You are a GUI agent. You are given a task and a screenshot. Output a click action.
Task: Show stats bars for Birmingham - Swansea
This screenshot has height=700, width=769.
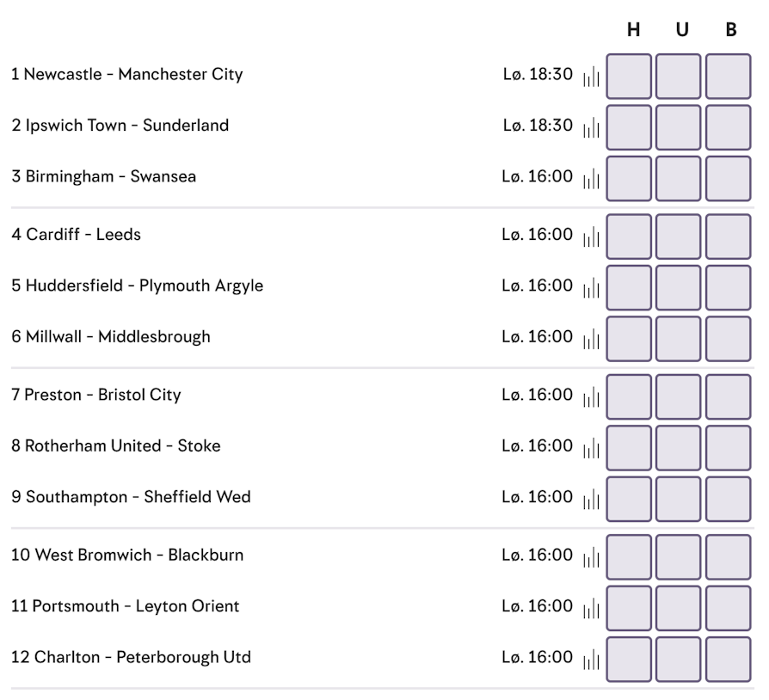[591, 178]
